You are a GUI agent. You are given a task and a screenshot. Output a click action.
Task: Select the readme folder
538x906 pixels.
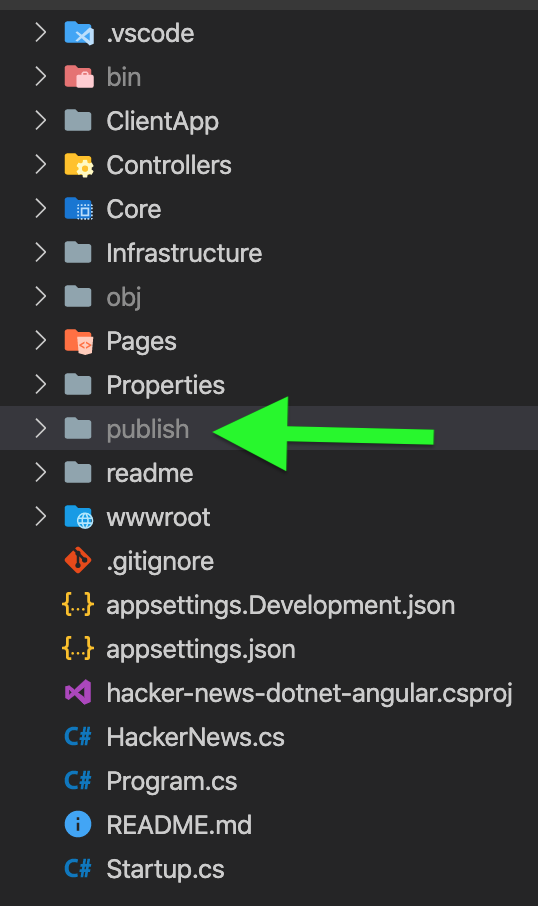coord(269,473)
